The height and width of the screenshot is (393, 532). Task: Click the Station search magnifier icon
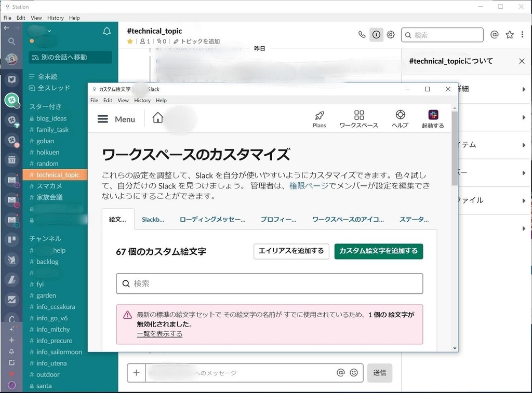11,41
